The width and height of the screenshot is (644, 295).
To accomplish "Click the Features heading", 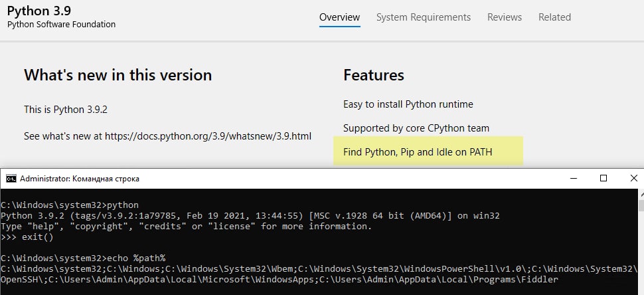I will (373, 75).
